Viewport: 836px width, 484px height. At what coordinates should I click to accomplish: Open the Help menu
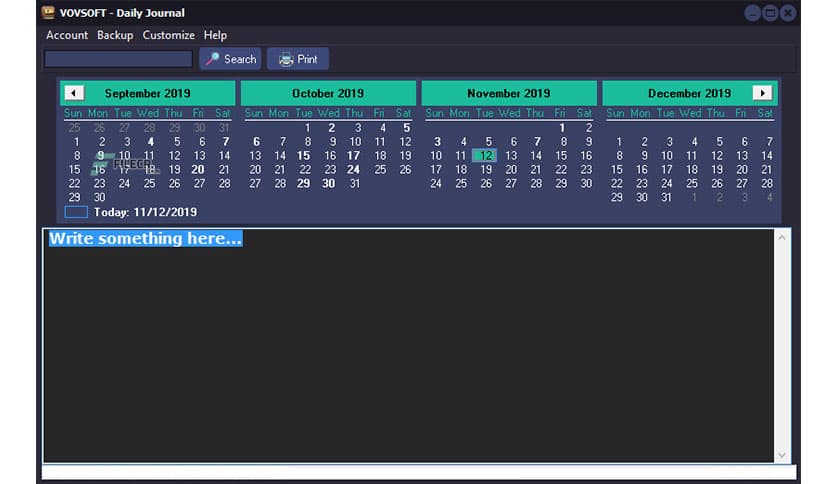click(x=215, y=35)
